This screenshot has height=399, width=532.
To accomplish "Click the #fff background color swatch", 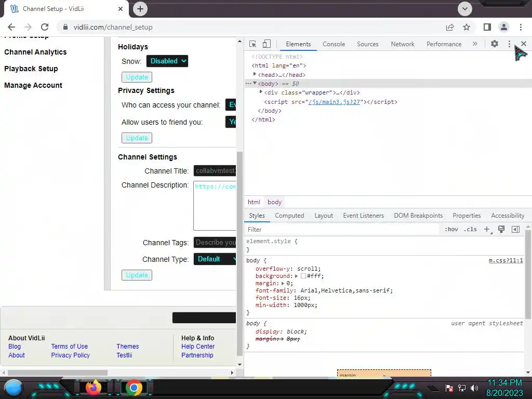I will (303, 276).
